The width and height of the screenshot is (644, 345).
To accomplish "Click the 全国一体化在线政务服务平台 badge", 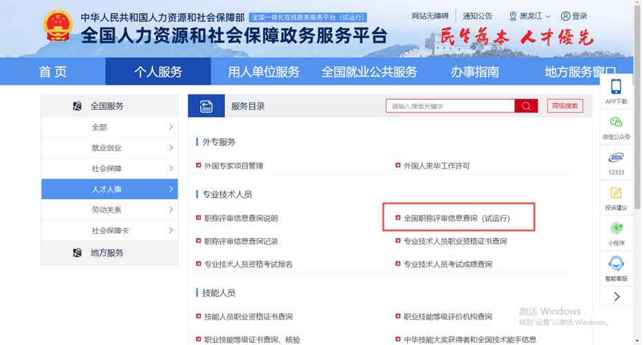I will pyautogui.click(x=309, y=18).
